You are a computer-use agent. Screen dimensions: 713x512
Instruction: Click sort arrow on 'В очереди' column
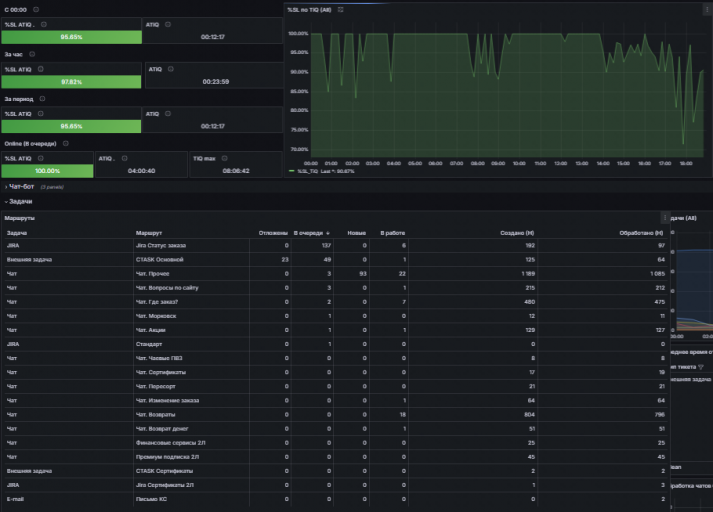tap(328, 233)
